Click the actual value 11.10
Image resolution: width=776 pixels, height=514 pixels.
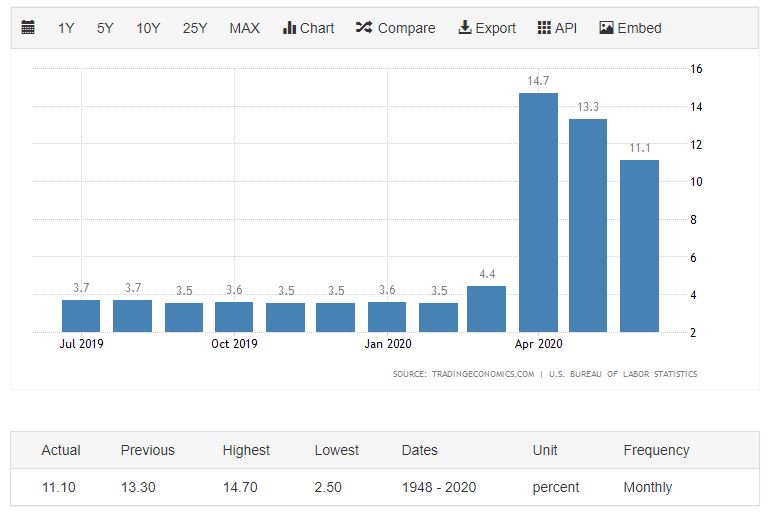(x=59, y=487)
